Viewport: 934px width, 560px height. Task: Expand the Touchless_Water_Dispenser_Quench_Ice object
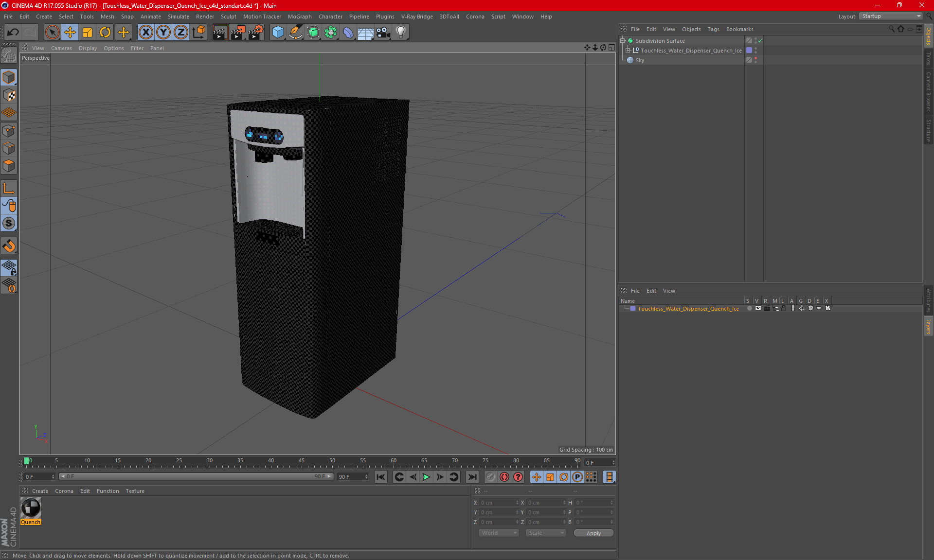(628, 51)
